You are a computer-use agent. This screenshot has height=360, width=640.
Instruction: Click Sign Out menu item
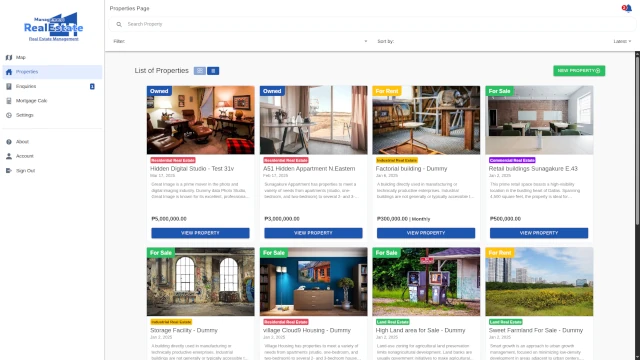click(52, 171)
